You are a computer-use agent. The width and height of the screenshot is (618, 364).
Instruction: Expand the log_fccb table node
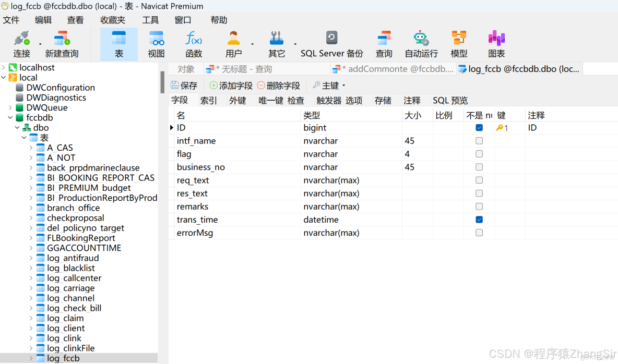point(31,358)
